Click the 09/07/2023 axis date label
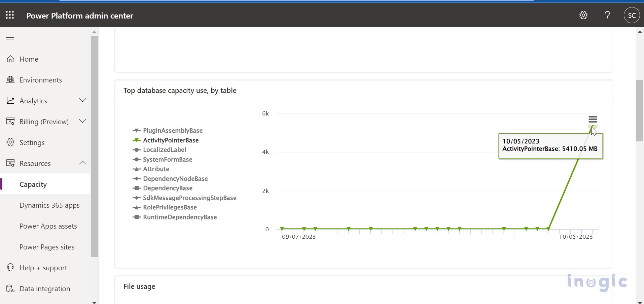Screen dimensions: 644x304 tap(299, 237)
